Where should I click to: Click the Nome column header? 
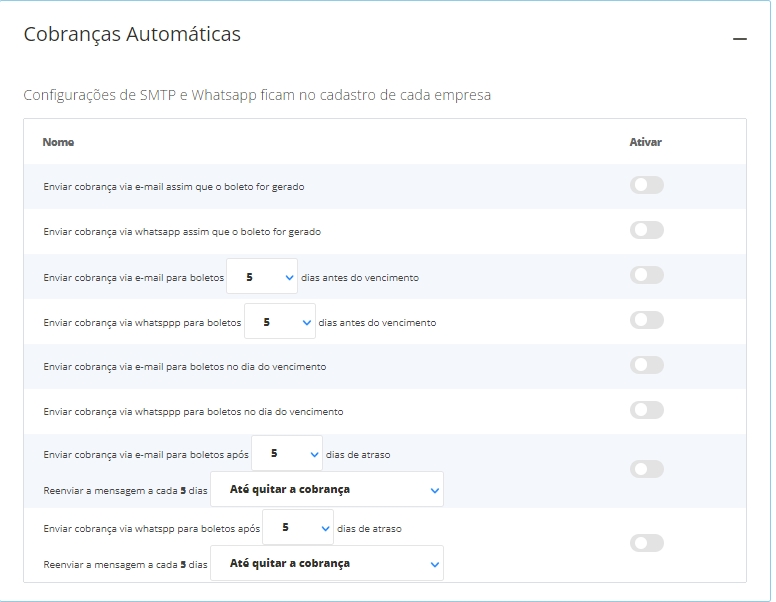click(x=58, y=142)
